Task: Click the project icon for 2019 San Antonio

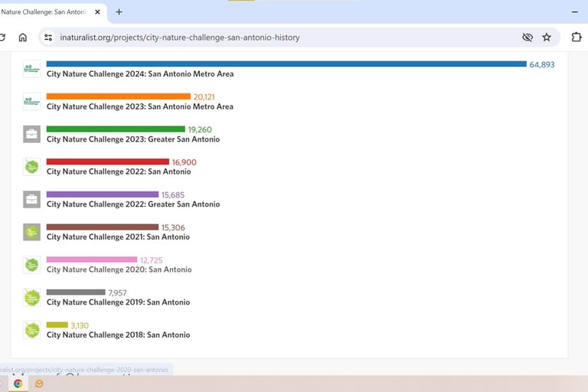Action: point(32,298)
